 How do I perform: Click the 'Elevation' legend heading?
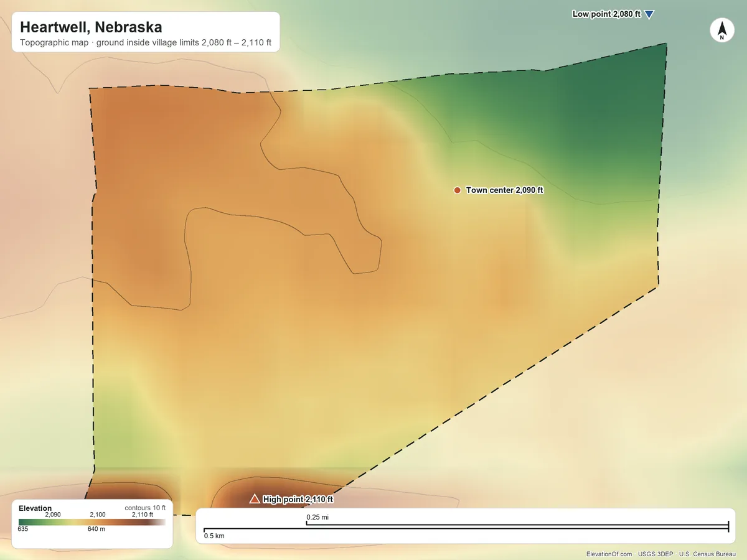(x=35, y=508)
